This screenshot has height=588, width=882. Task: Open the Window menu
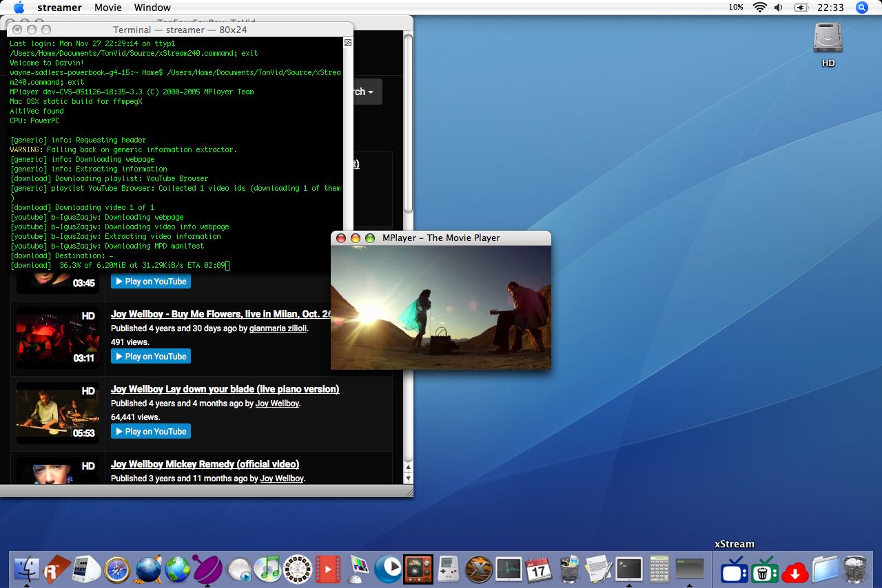pyautogui.click(x=152, y=8)
